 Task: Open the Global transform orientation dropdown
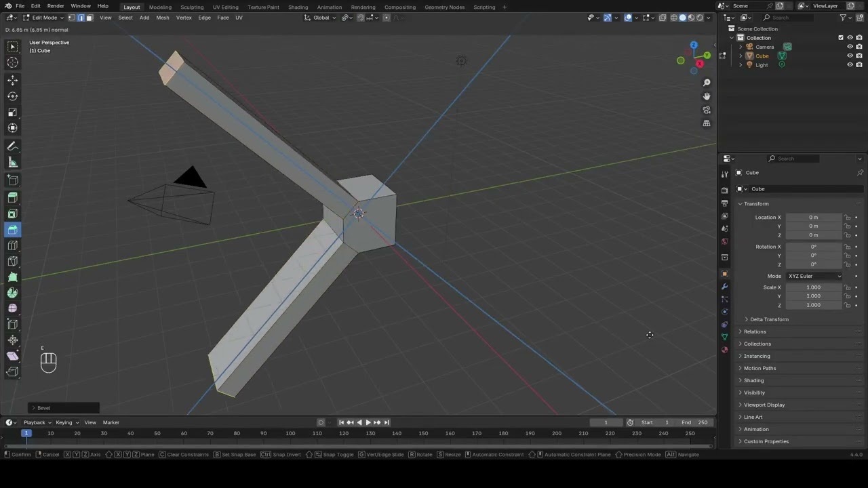319,18
